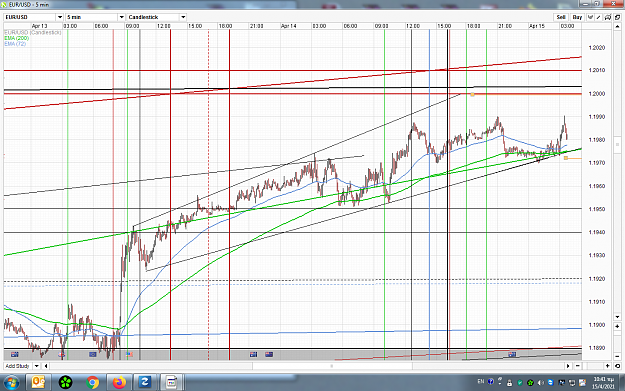Open the Windows Start button
This screenshot has height=391, width=625.
(11, 382)
